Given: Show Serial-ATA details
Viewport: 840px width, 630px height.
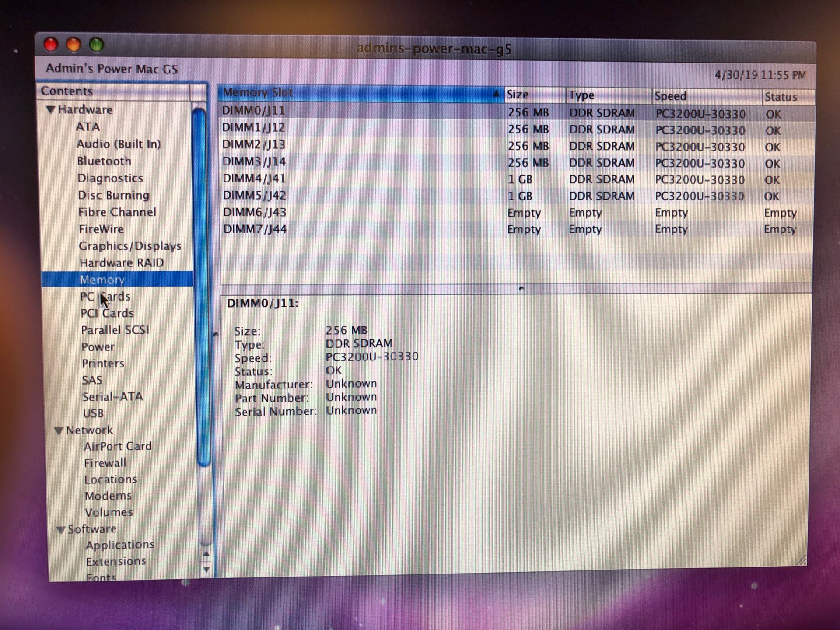Looking at the screenshot, I should click(x=112, y=397).
